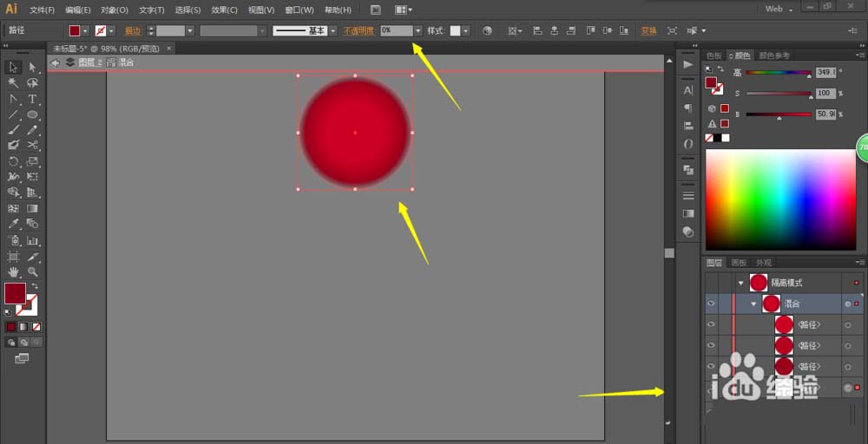This screenshot has height=444, width=868.
Task: Open the 不透明度 opacity dropdown arrow
Action: point(418,30)
